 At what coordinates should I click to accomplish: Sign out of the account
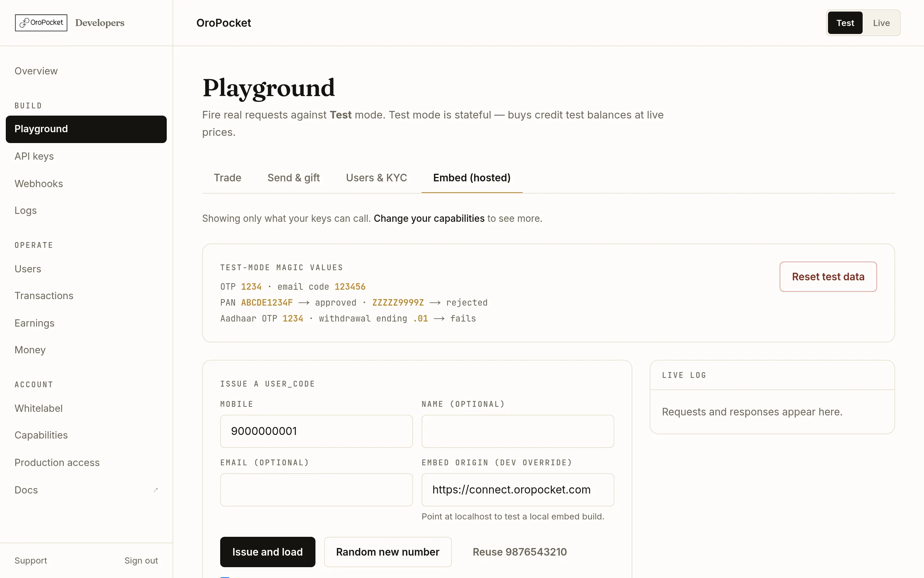[141, 561]
